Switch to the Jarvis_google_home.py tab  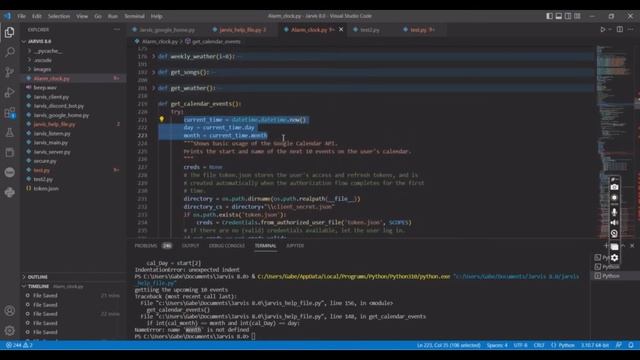coord(167,30)
